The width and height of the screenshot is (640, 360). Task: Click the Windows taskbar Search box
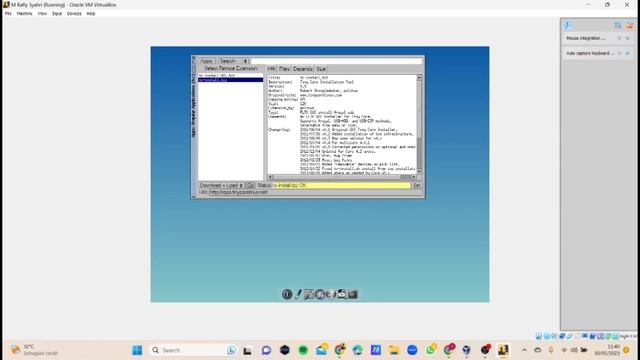[194, 350]
